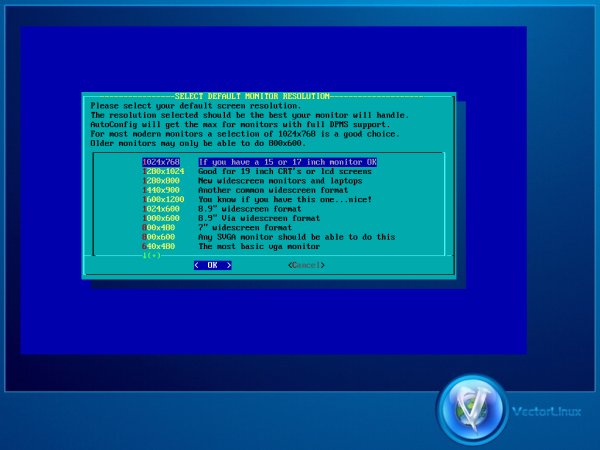Click 'You know if you have this one...nice!' text
The height and width of the screenshot is (450, 600).
pyautogui.click(x=285, y=199)
